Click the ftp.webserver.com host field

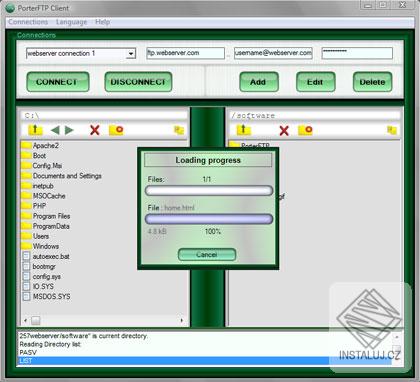[186, 53]
